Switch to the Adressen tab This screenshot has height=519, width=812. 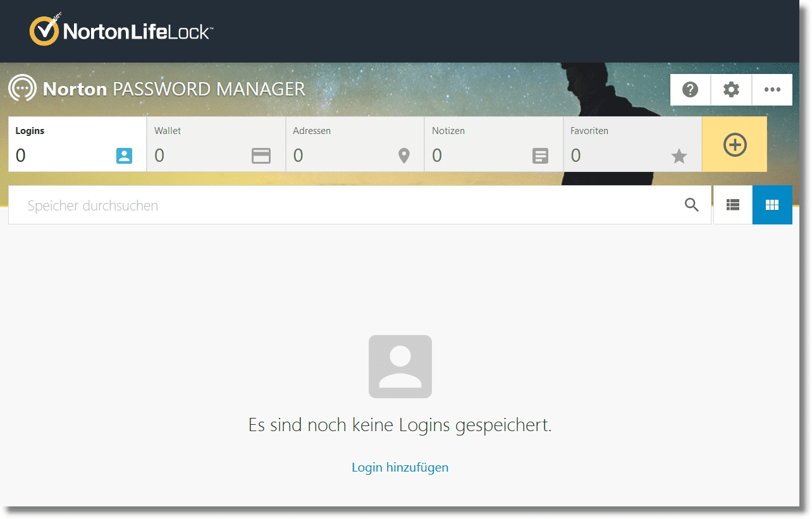tap(354, 144)
